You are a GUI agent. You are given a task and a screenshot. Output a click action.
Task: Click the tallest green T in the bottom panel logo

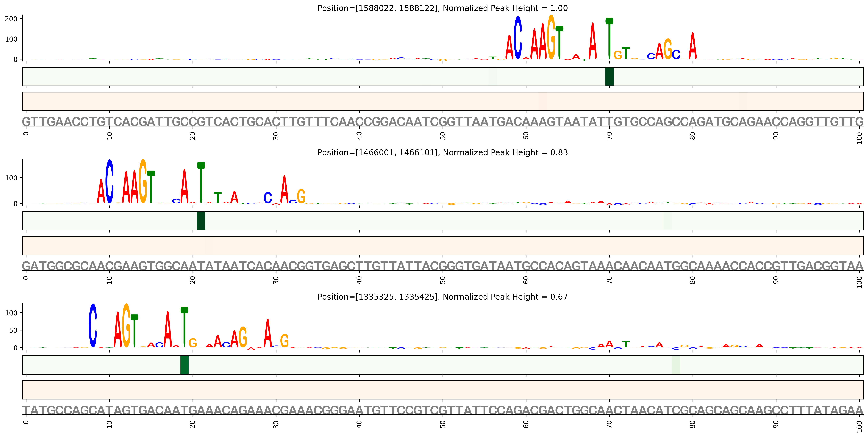[x=184, y=327]
